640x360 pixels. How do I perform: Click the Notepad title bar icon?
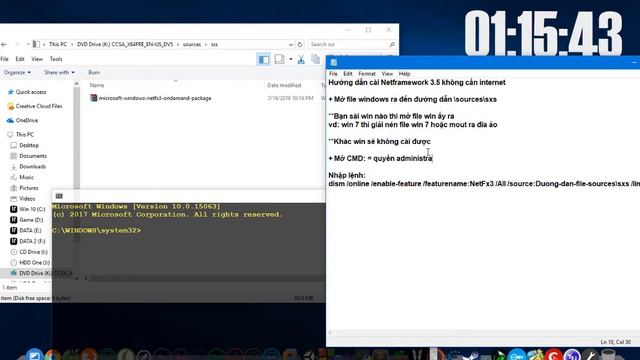pyautogui.click(x=333, y=62)
